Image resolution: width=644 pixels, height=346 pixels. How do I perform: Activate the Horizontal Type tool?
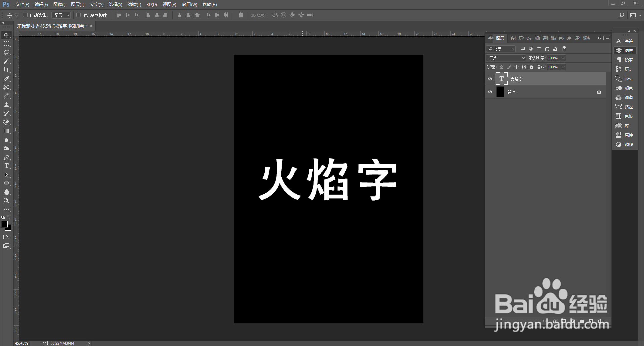point(6,166)
